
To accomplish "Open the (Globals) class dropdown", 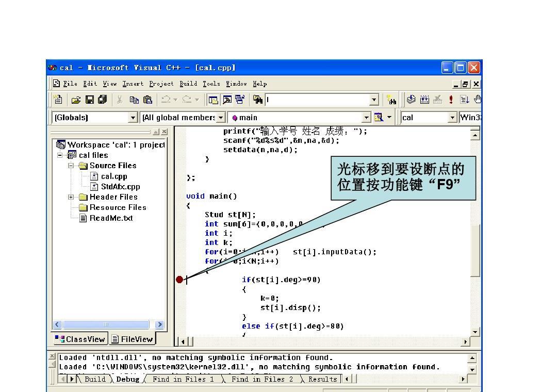I will click(133, 118).
